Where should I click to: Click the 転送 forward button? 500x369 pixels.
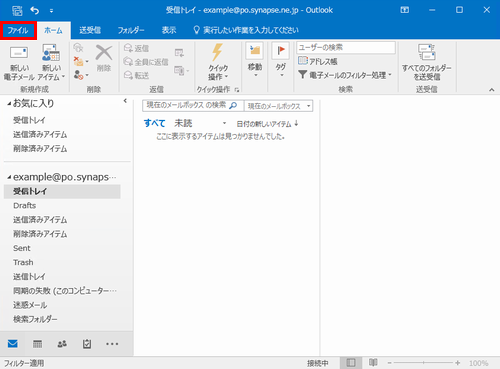click(x=136, y=76)
